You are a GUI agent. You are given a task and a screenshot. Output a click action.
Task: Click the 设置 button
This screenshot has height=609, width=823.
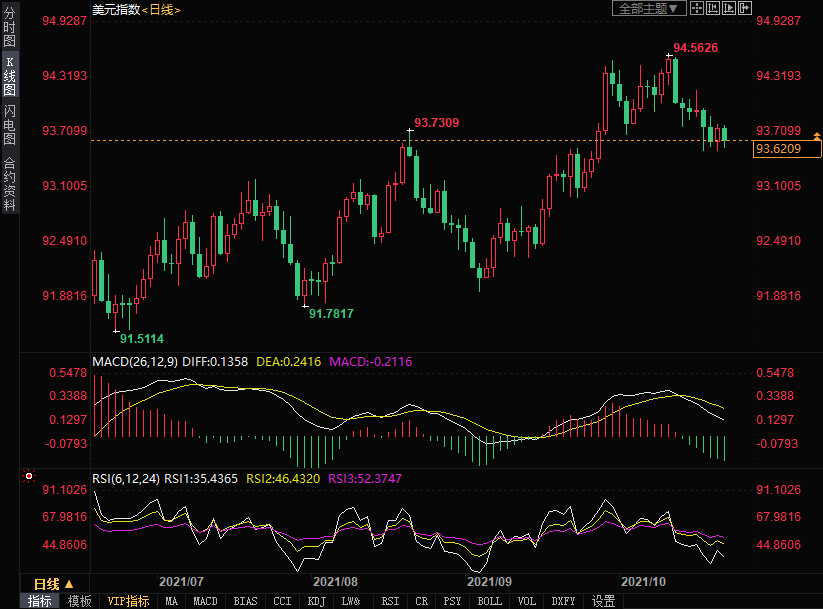pyautogui.click(x=603, y=601)
